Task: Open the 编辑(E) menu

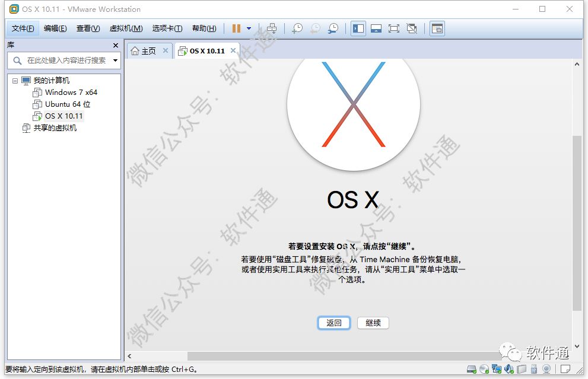Action: click(55, 28)
